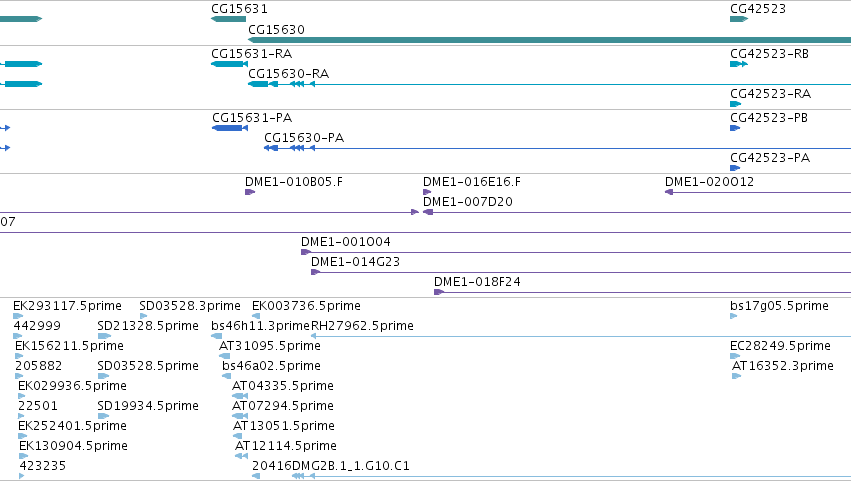Select the dark blue CG15631-PA CDS glyph
The width and height of the screenshot is (851, 481).
230,128
